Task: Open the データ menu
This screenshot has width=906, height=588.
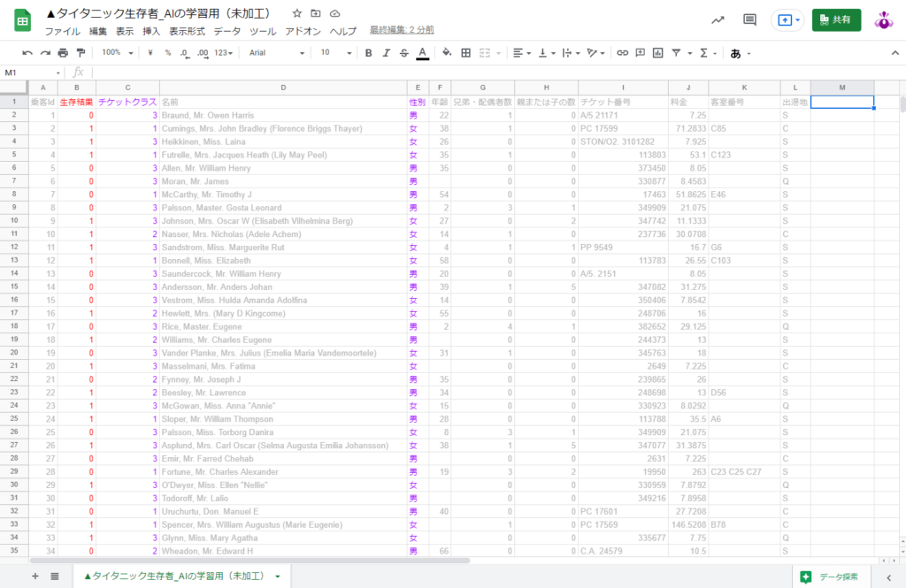Action: [x=226, y=31]
